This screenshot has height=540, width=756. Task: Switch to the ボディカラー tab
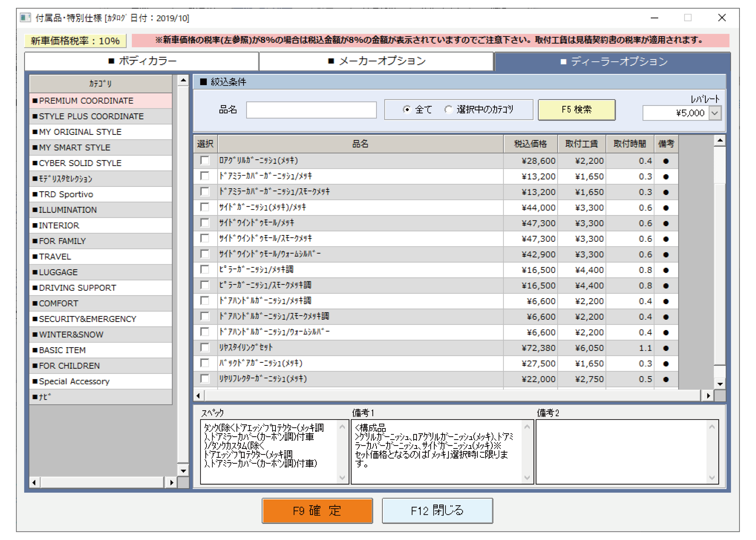coord(142,61)
